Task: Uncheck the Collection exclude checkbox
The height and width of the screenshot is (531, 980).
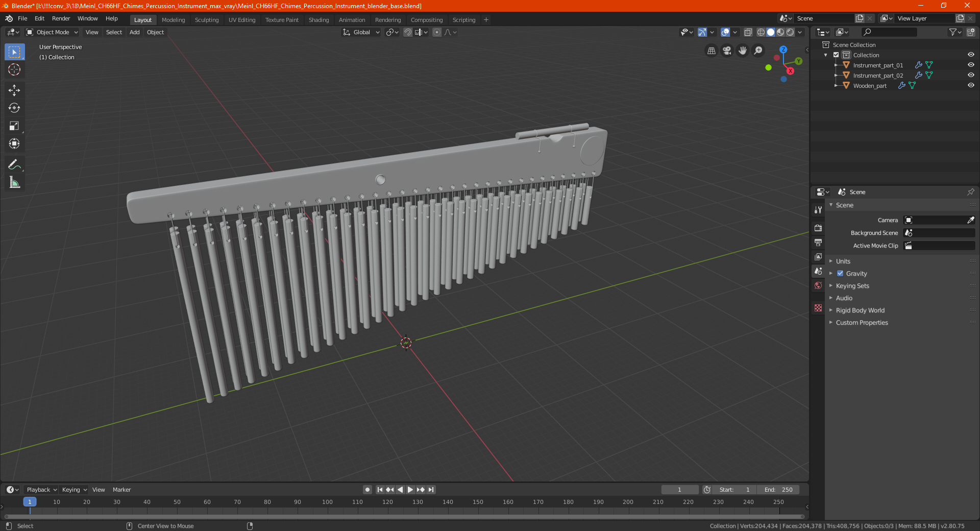Action: (x=836, y=55)
